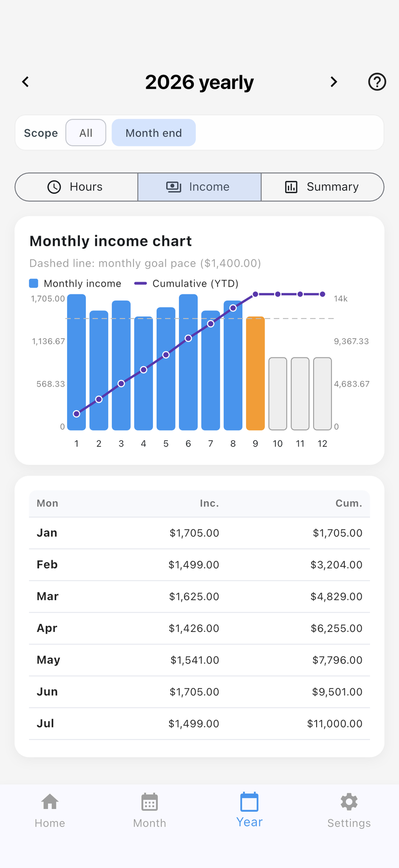Screen dimensions: 399x868
Task: Click the 14k right axis label
Action: pyautogui.click(x=341, y=299)
